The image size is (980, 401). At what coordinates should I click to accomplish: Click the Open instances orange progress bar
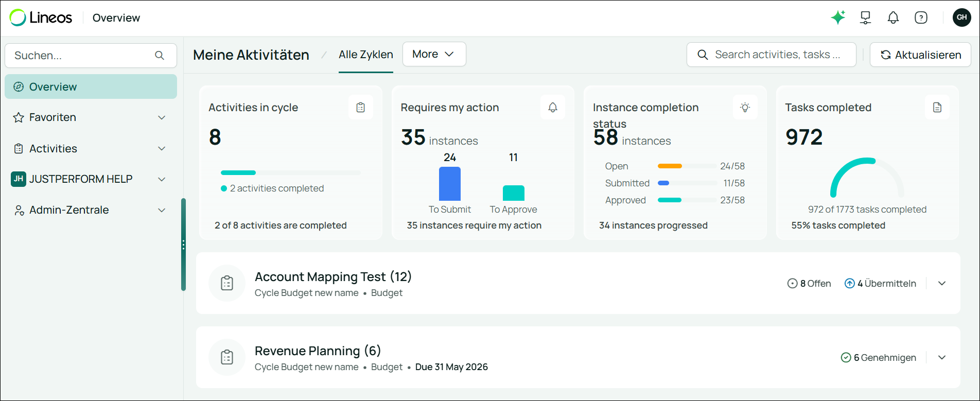coord(687,166)
